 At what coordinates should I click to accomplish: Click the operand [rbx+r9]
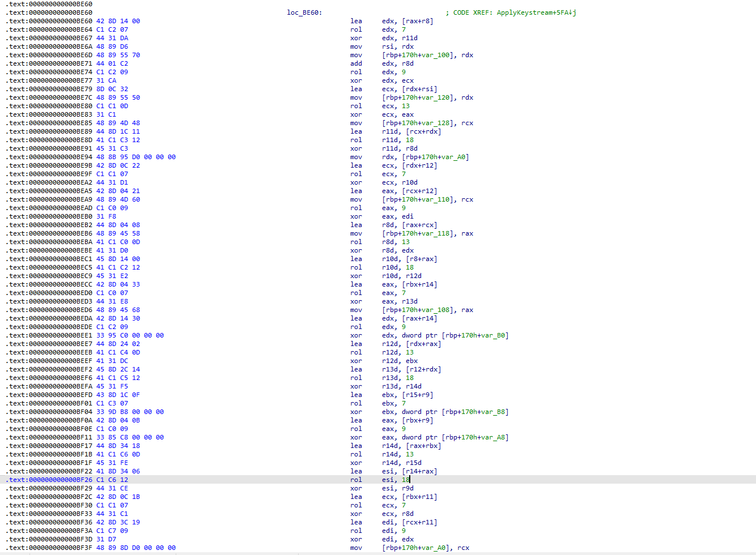coord(418,420)
